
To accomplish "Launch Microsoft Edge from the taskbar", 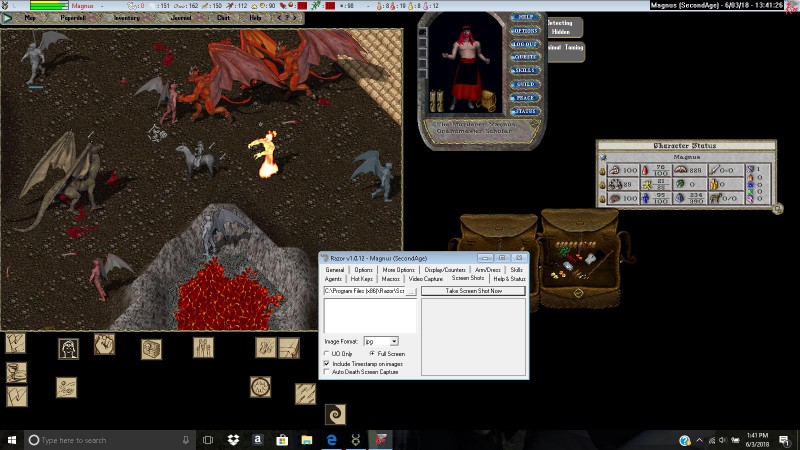I will pyautogui.click(x=331, y=440).
